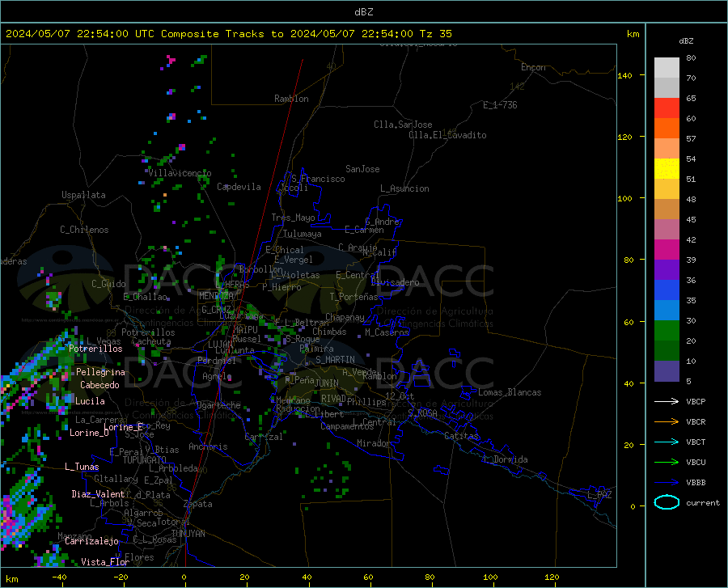This screenshot has width=728, height=588.
Task: Click the Encon map label
Action: (533, 67)
